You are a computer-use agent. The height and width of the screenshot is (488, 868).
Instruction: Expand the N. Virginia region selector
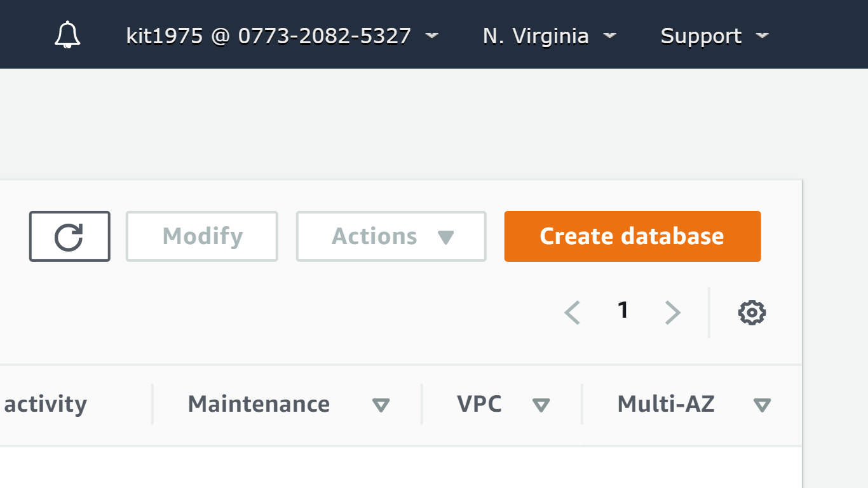(x=549, y=36)
